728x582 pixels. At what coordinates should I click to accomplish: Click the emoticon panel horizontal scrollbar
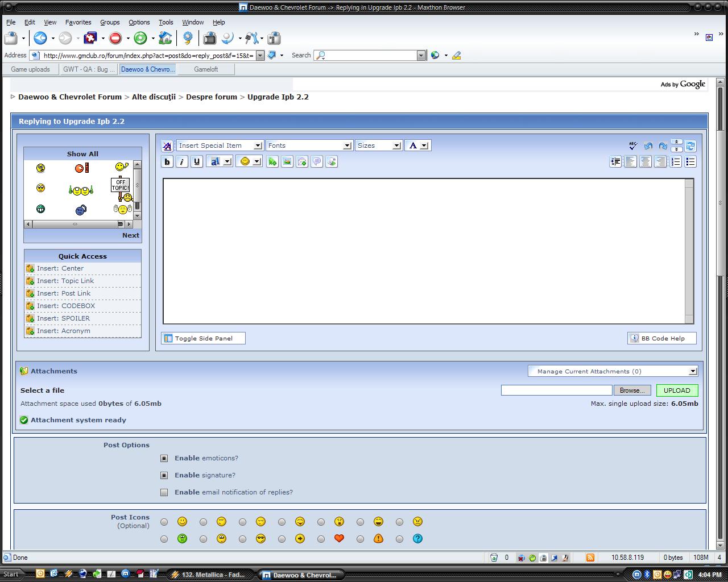point(78,224)
